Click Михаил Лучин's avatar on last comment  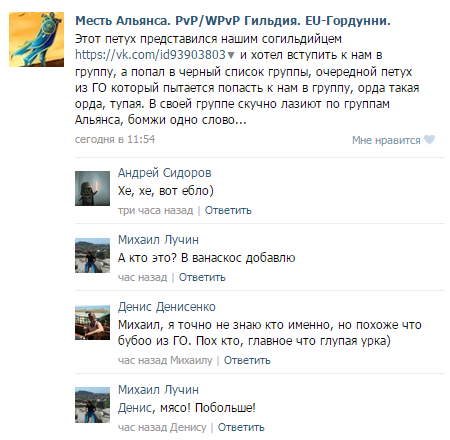pos(92,405)
